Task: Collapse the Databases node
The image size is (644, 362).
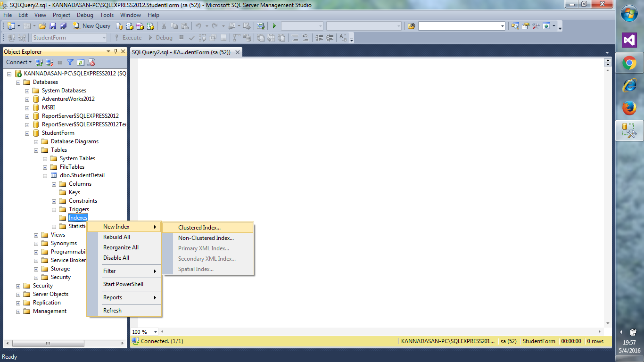Action: 18,82
